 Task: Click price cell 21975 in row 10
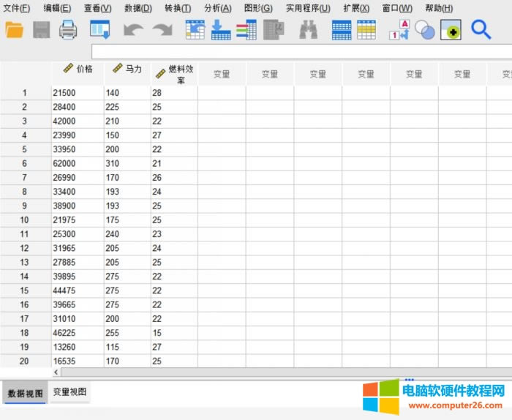pyautogui.click(x=78, y=220)
